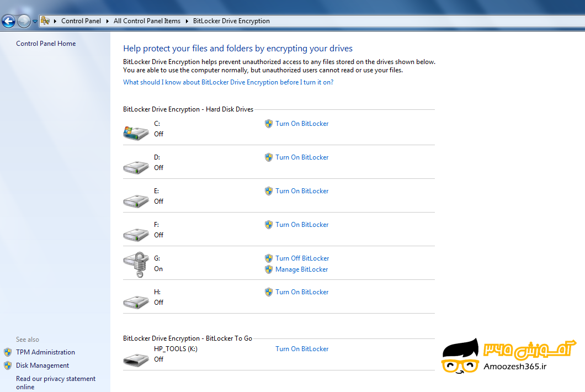Turn On BitLocker for HP_TOOLS (K:)
The height and width of the screenshot is (392, 585).
(x=302, y=349)
